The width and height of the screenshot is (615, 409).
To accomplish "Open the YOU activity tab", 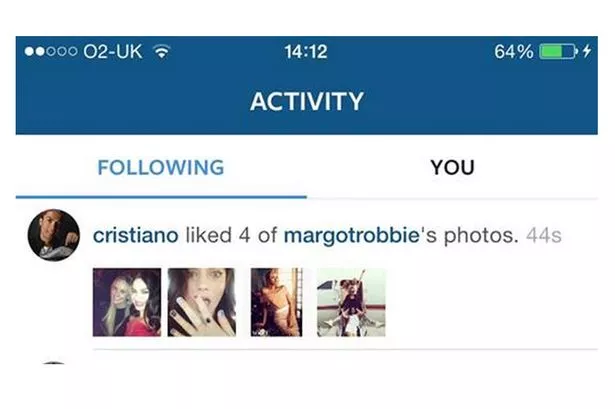I will coord(452,167).
